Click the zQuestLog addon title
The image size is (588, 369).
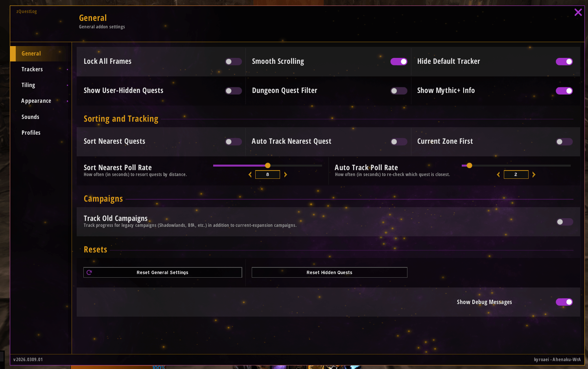click(x=27, y=11)
